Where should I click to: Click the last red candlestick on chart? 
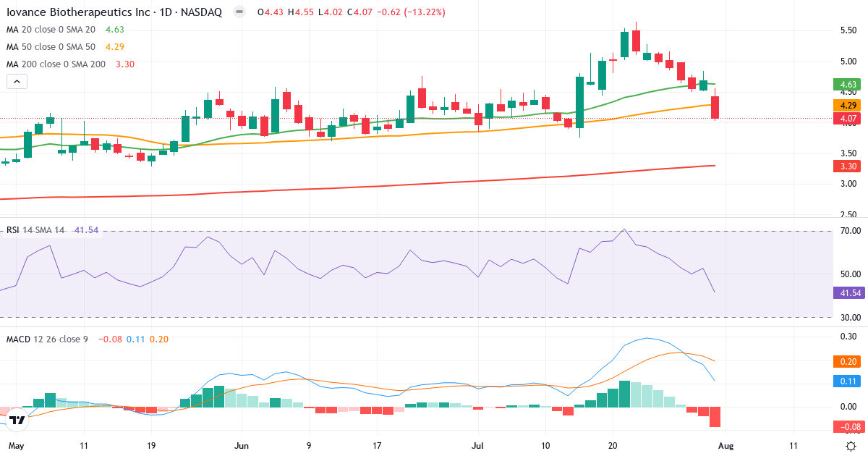715,107
